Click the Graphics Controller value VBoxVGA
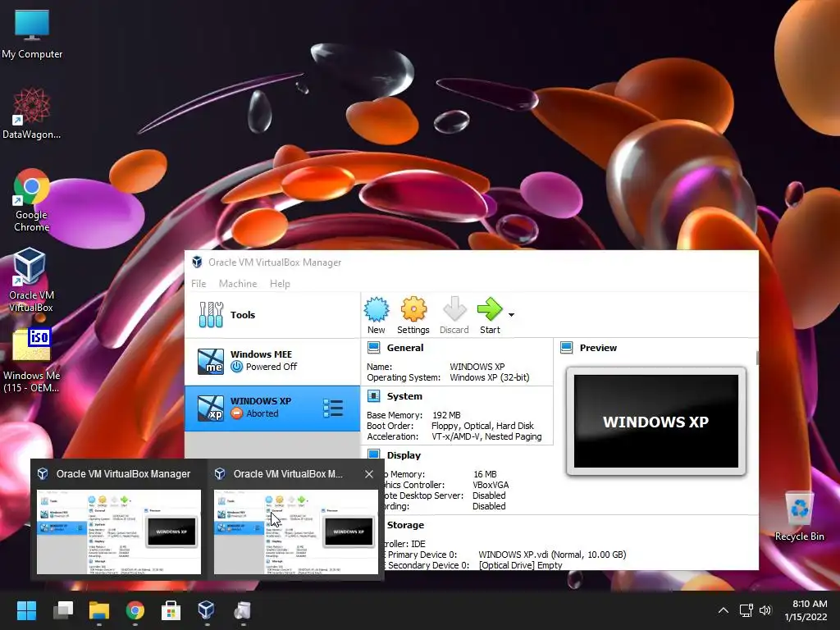The image size is (840, 630). [491, 485]
